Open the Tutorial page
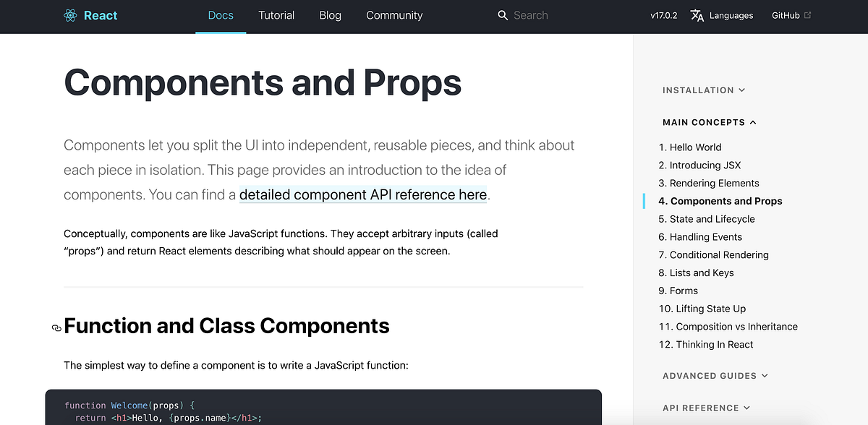The image size is (868, 425). click(x=276, y=14)
